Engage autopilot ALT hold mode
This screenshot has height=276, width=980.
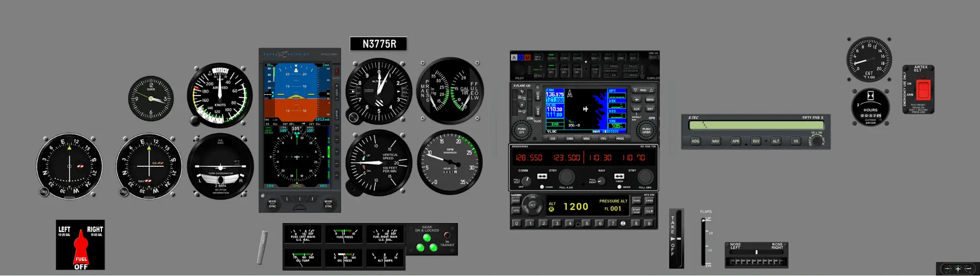(776, 141)
